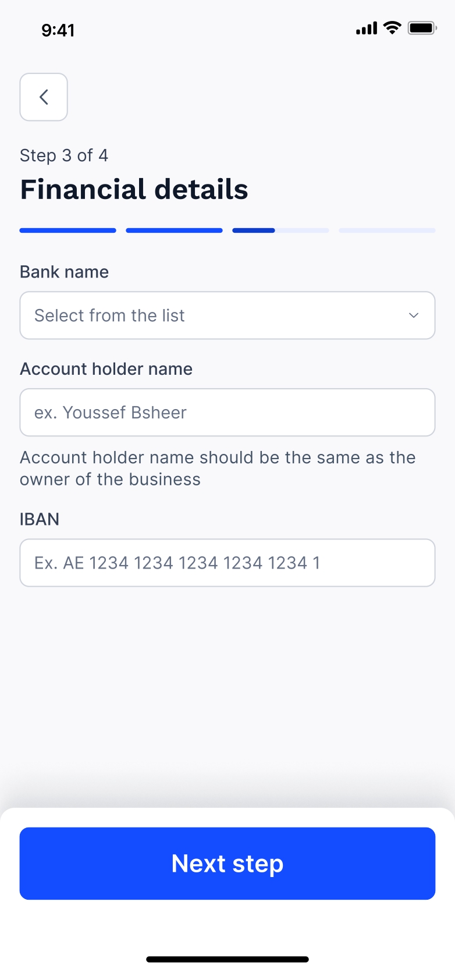Click the battery indicator icon
Viewport: 455px width, 980px height.
click(422, 28)
